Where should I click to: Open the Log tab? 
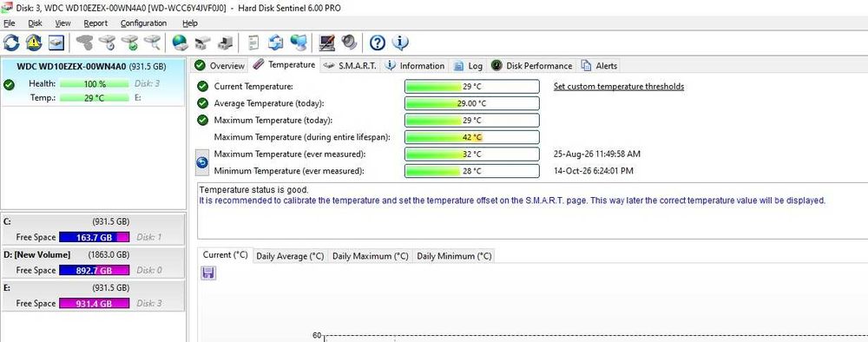coord(469,66)
